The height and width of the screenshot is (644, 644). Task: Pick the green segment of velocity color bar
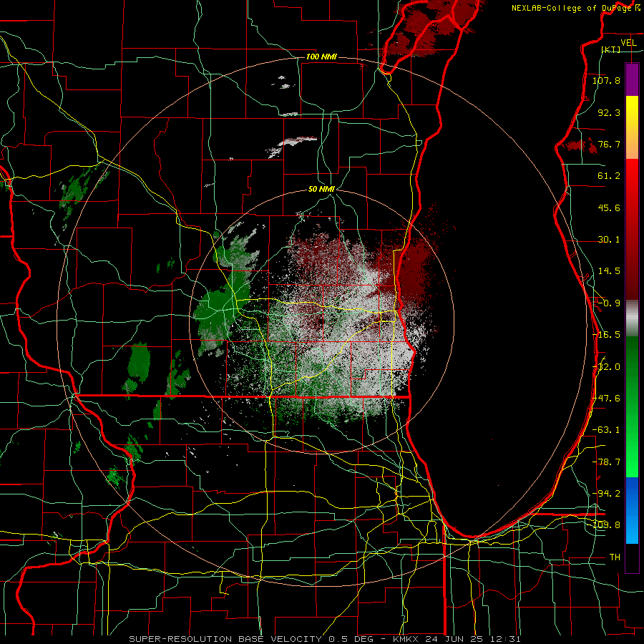point(632,406)
